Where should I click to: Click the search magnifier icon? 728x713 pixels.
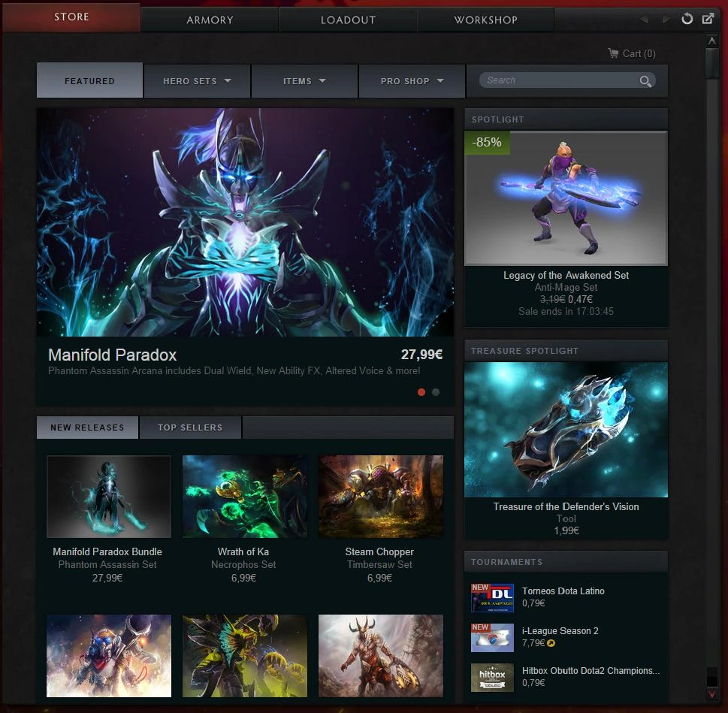pos(645,81)
